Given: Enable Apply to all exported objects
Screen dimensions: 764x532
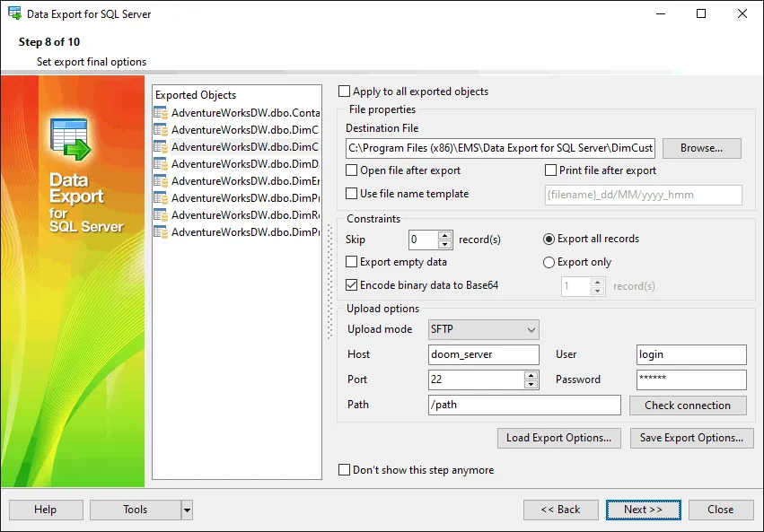Looking at the screenshot, I should [344, 92].
